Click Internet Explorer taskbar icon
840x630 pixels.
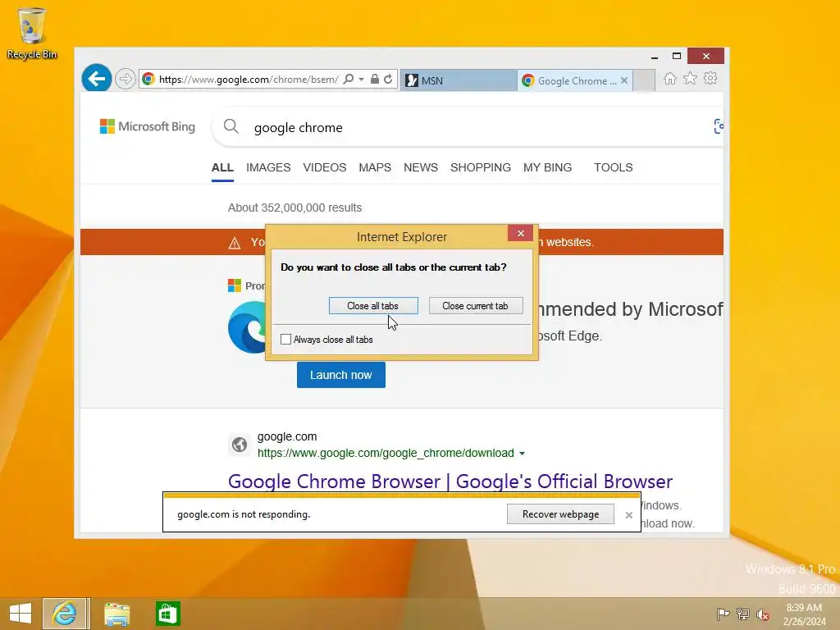pos(65,614)
